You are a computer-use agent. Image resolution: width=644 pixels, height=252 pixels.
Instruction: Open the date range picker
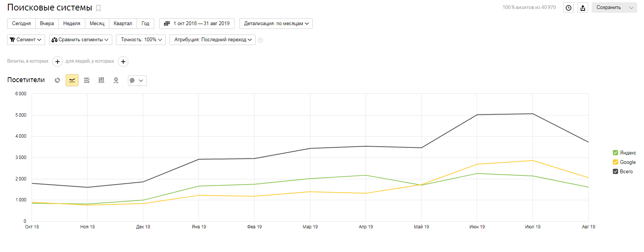coord(197,24)
